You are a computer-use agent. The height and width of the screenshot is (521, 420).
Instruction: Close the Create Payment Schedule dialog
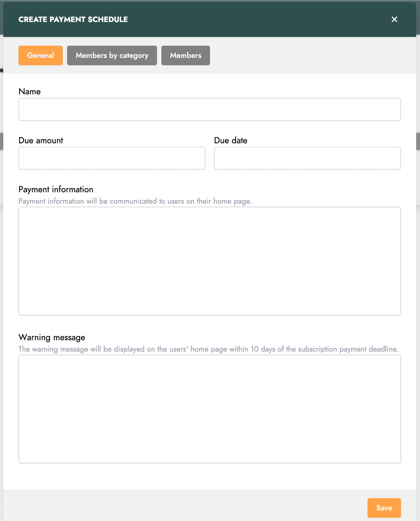[394, 19]
